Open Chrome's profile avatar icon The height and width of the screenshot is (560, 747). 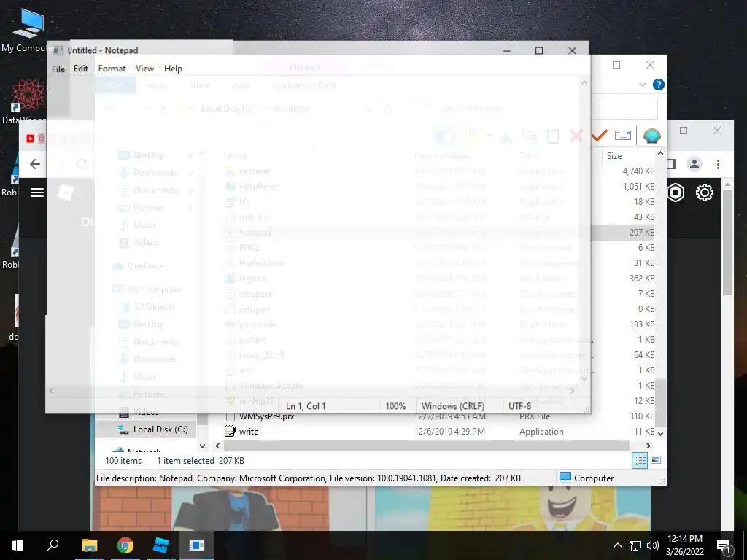694,164
